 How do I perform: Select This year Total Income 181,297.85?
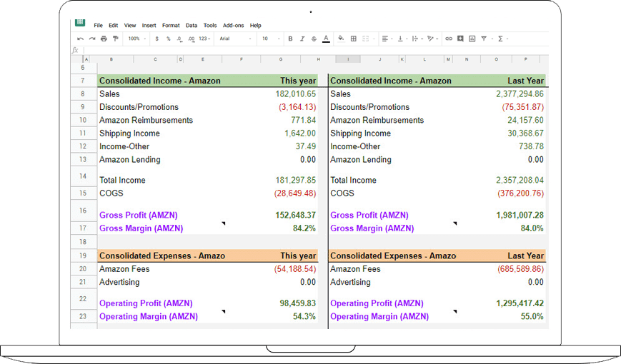(x=295, y=181)
